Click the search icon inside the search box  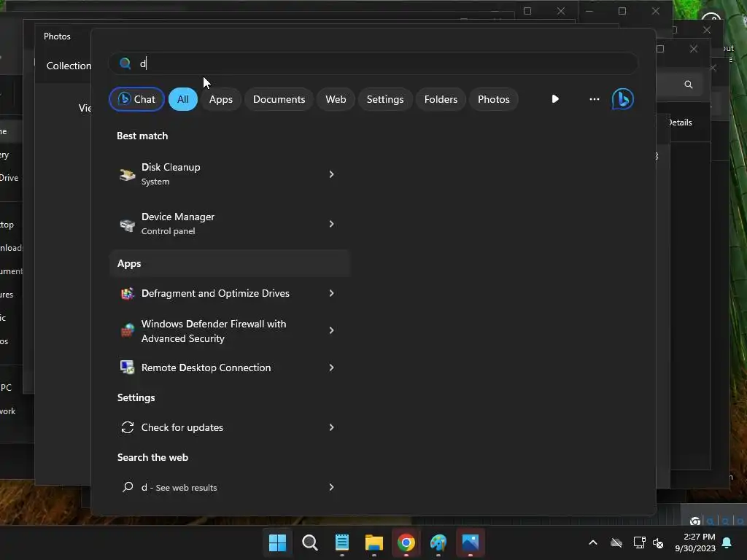point(125,63)
